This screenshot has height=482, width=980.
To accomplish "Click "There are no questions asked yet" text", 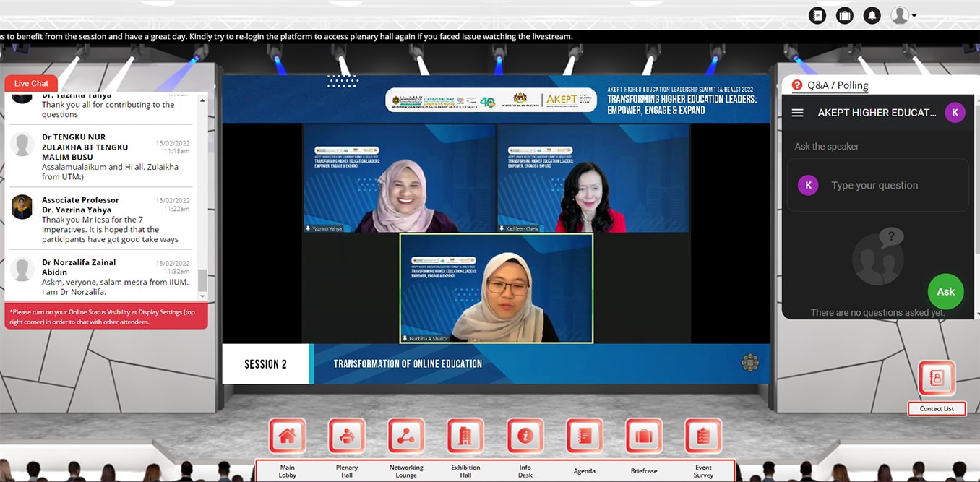I will pos(877,313).
